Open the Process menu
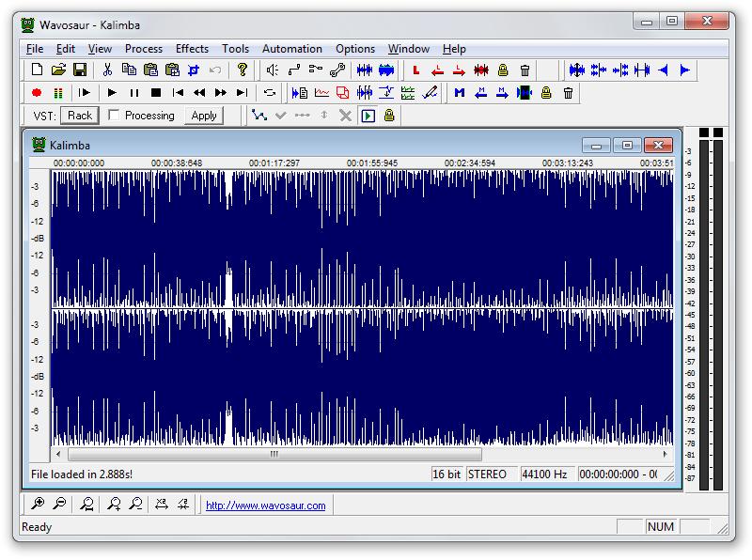 [144, 49]
